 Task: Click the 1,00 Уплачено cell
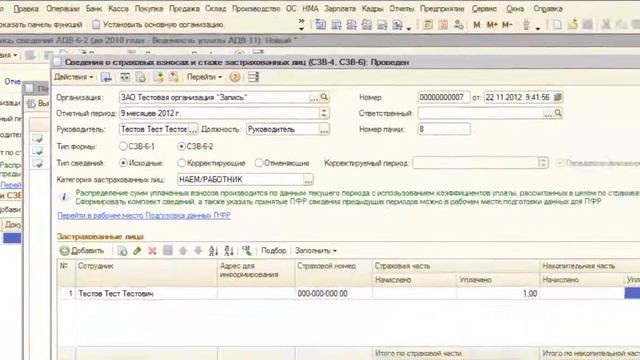click(498, 293)
